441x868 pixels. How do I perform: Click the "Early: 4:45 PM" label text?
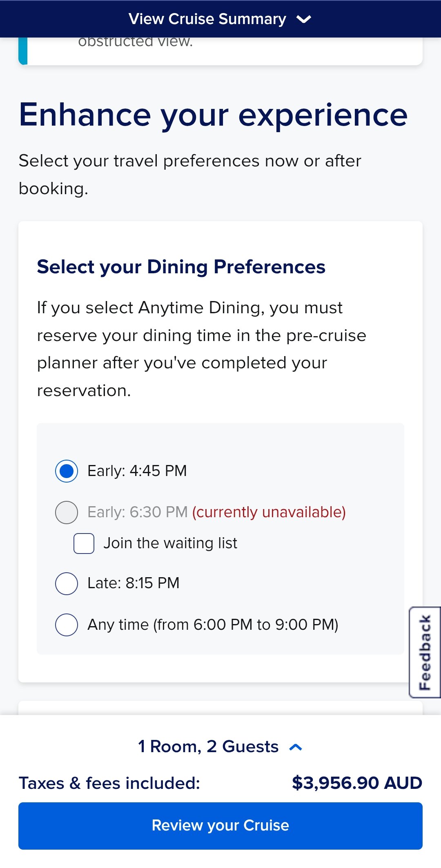pos(137,471)
